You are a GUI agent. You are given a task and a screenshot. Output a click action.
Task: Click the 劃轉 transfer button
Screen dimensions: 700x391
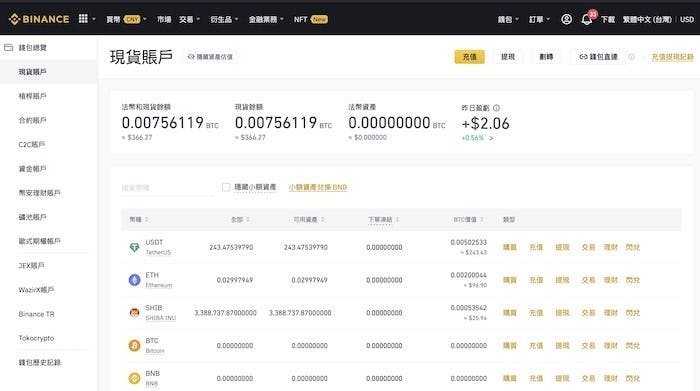(x=546, y=57)
